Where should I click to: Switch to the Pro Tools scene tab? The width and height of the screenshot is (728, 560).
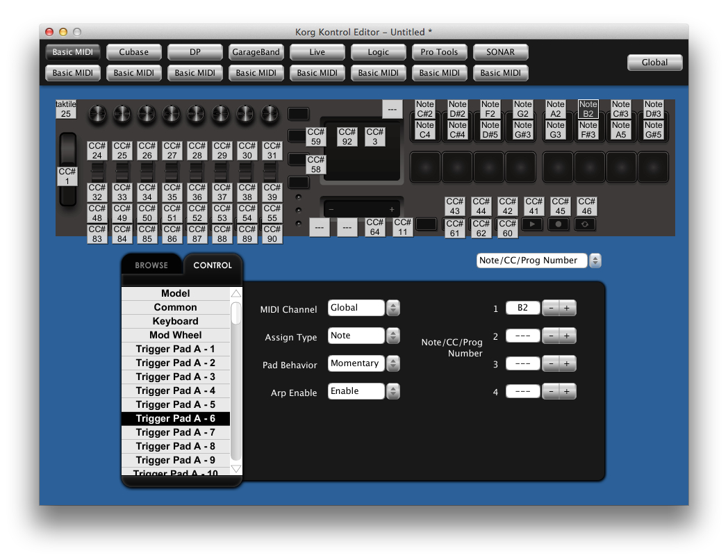439,51
